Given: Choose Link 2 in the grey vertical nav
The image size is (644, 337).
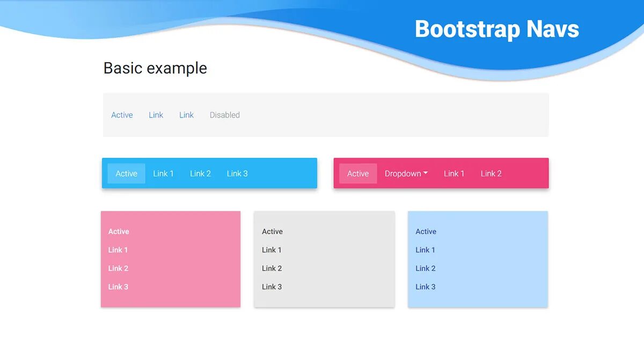Looking at the screenshot, I should [272, 268].
